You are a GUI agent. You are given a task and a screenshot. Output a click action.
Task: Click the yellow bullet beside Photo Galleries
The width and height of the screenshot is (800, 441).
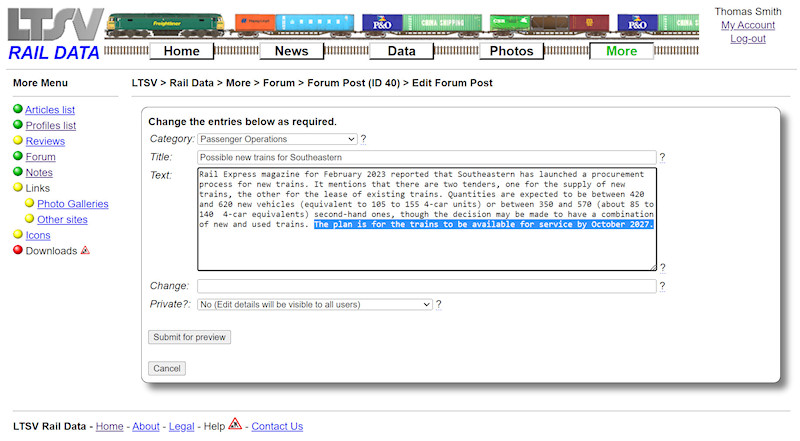[30, 203]
